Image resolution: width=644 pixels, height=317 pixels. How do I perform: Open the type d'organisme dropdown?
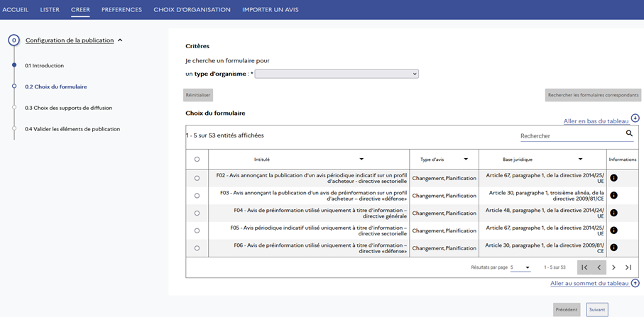coord(337,74)
